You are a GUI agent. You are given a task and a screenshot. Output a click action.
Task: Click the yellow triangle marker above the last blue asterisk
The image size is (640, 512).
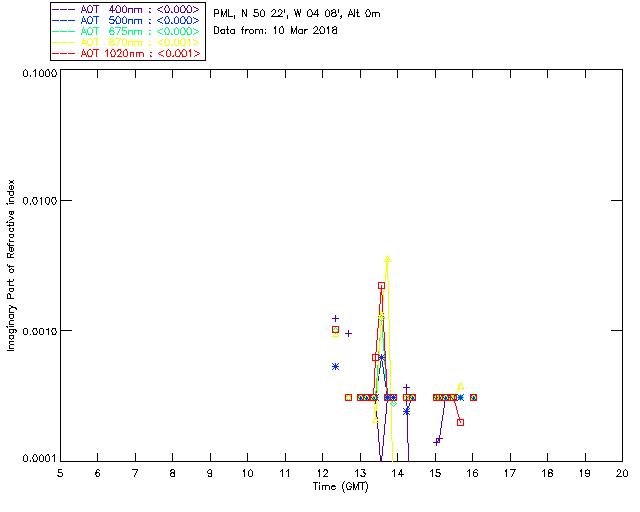(461, 386)
